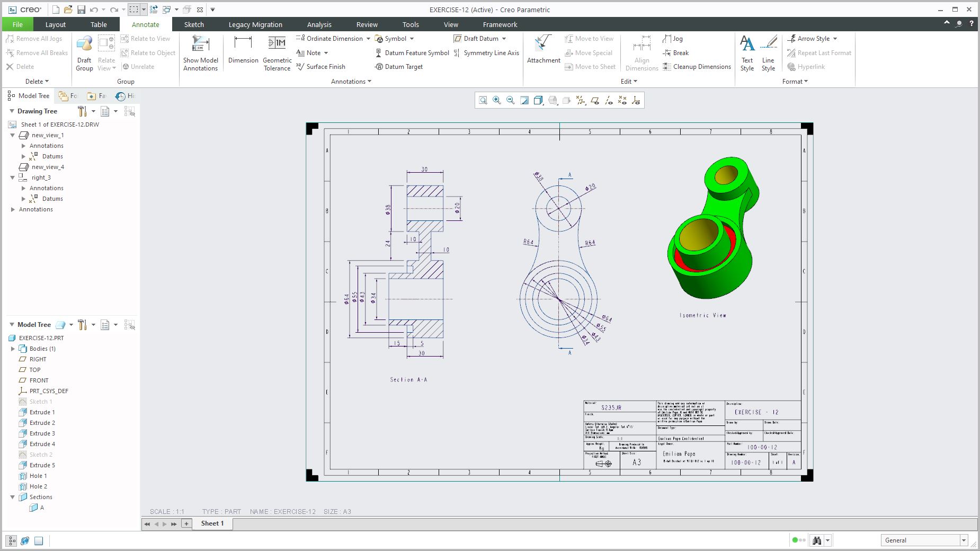Select the Geometric Tolerance tool
This screenshot has width=980, height=551.
pyautogui.click(x=277, y=53)
